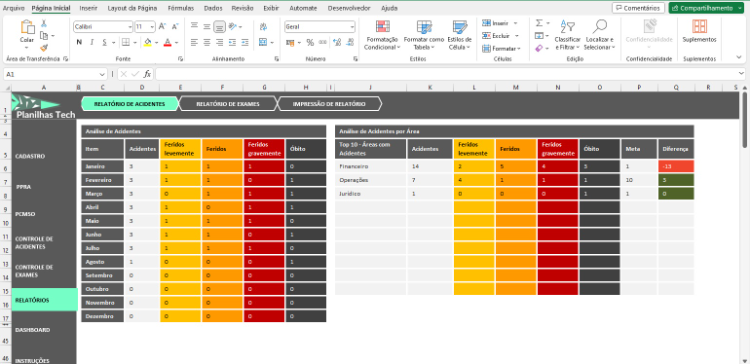
Task: Go to DASHBOARD in sidebar
Action: tap(33, 330)
